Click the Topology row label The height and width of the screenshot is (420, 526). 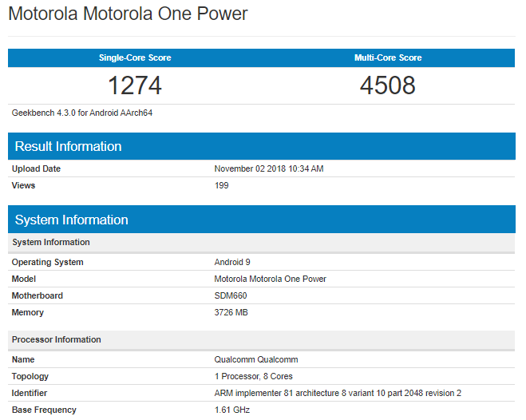point(30,376)
